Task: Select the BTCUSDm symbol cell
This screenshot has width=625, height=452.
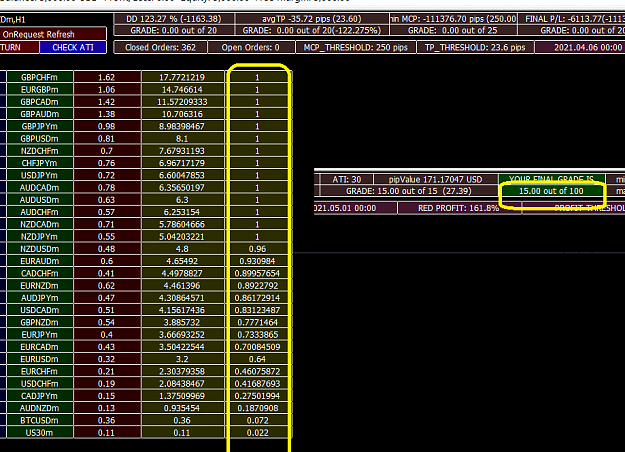Action: coord(40,421)
